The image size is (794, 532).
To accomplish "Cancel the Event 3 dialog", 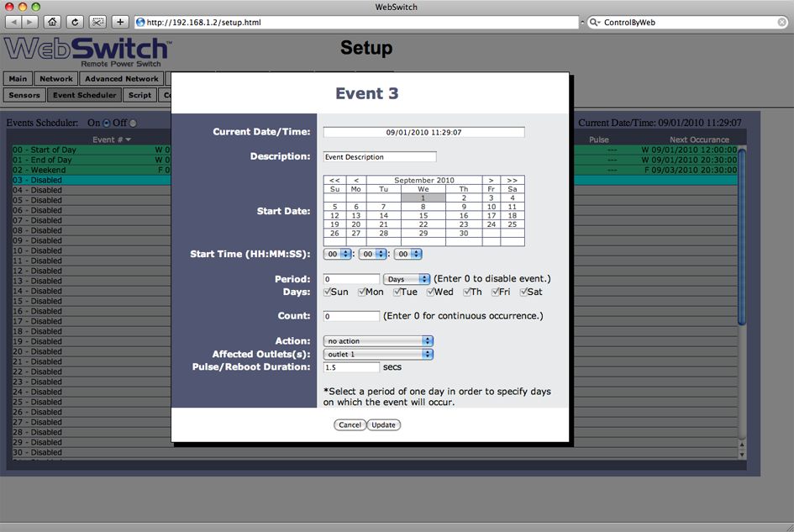I will click(x=350, y=424).
